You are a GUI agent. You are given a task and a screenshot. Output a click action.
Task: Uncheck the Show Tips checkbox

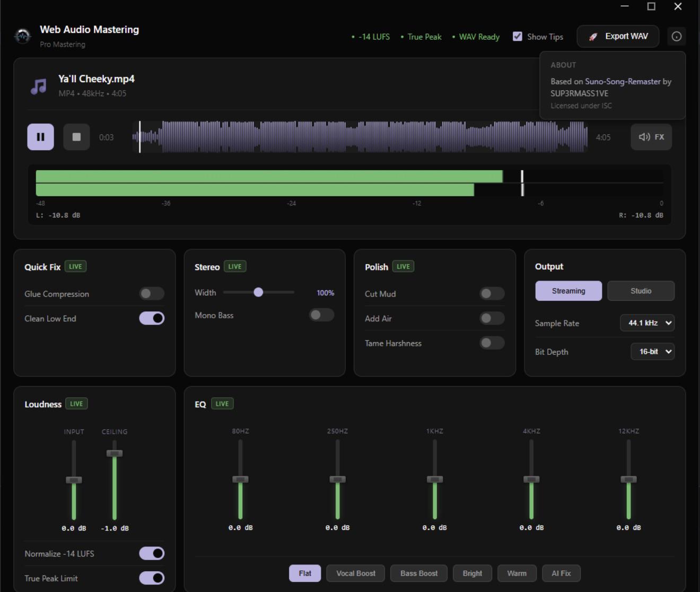(x=518, y=37)
